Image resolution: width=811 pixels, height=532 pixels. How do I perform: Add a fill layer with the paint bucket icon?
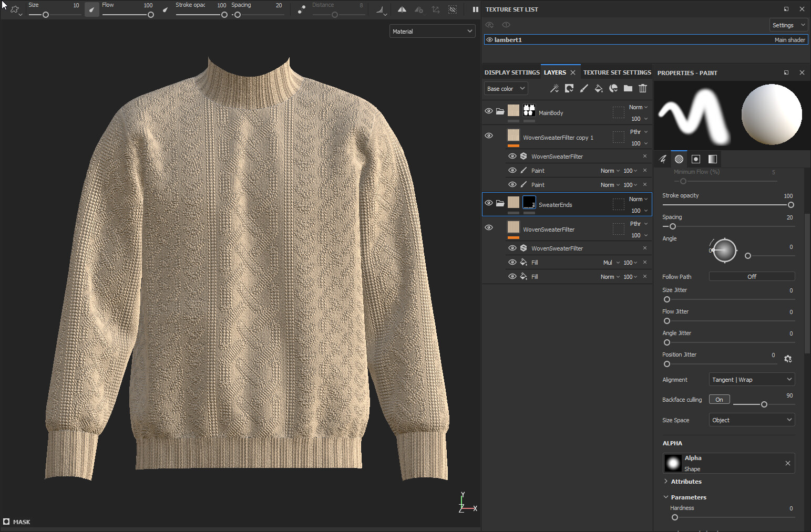coord(599,88)
